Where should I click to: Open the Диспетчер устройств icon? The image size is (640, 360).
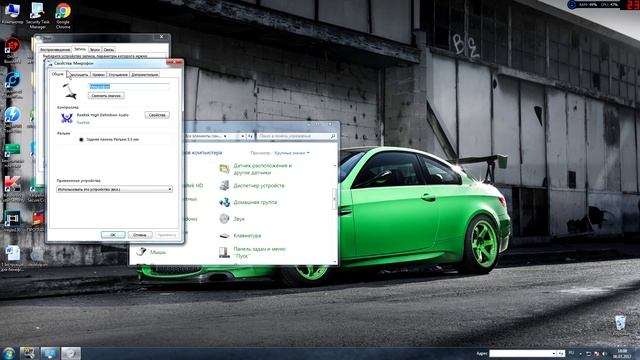[x=224, y=186]
